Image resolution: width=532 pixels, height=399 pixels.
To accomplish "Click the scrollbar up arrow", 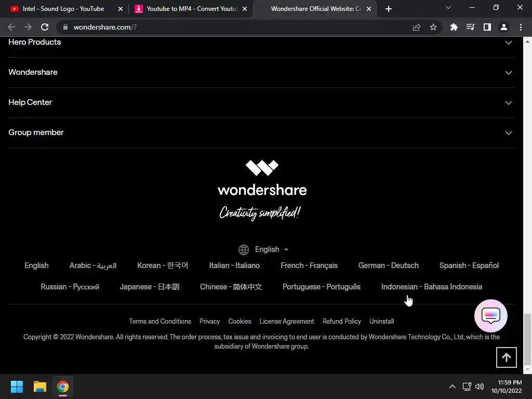I will point(527,42).
